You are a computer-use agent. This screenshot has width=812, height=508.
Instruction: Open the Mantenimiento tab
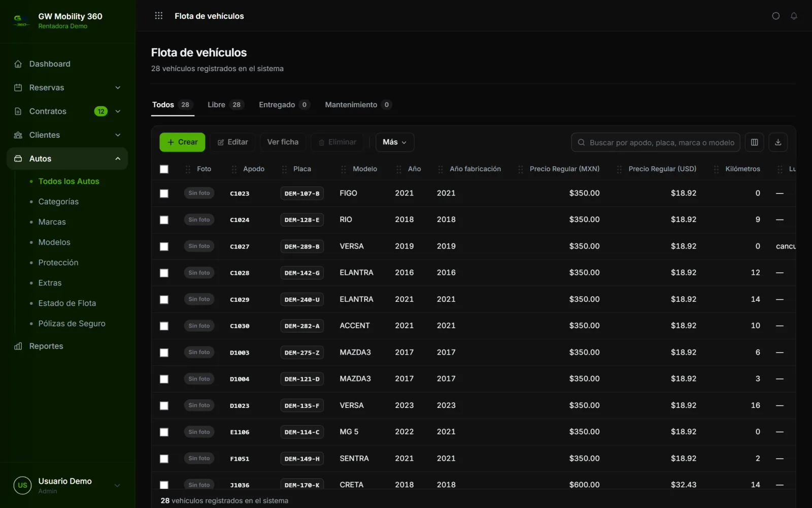click(358, 105)
